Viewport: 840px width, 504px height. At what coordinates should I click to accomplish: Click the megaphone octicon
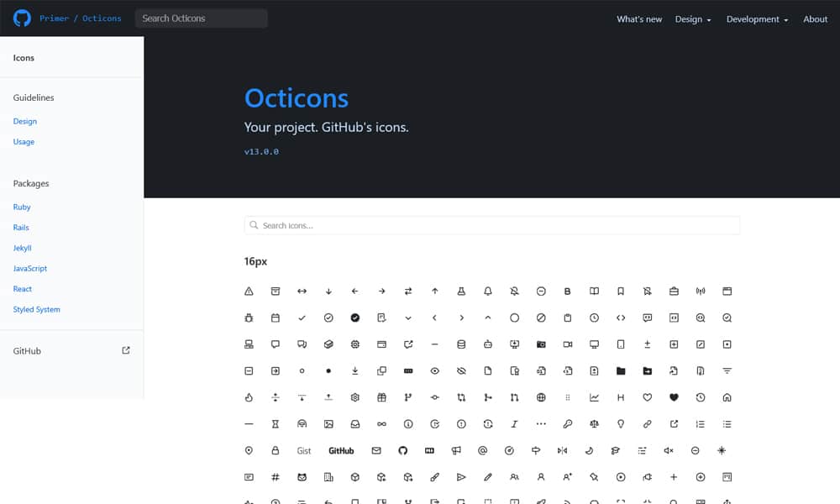click(455, 451)
